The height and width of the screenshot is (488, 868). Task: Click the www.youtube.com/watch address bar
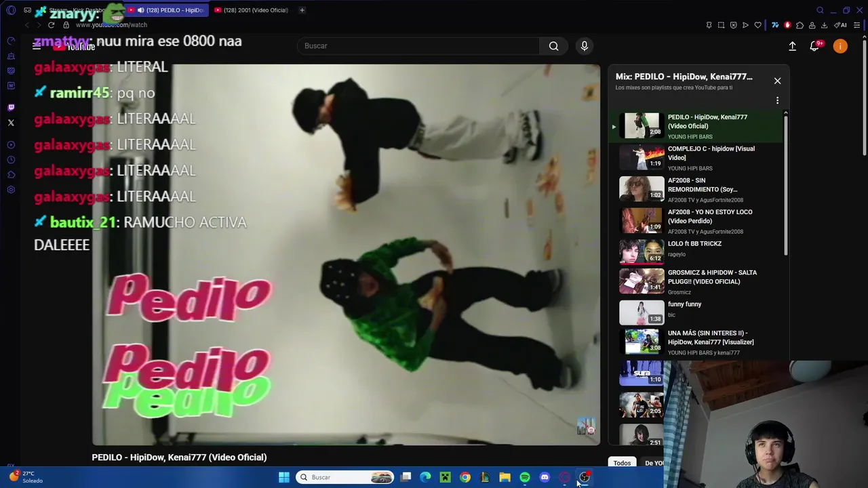point(111,25)
